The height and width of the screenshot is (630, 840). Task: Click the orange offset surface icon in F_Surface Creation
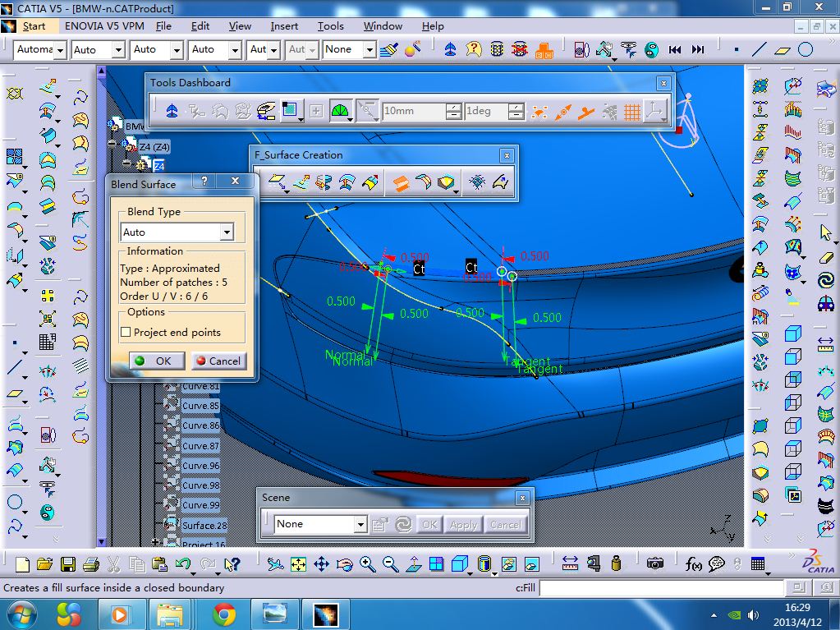click(x=400, y=182)
